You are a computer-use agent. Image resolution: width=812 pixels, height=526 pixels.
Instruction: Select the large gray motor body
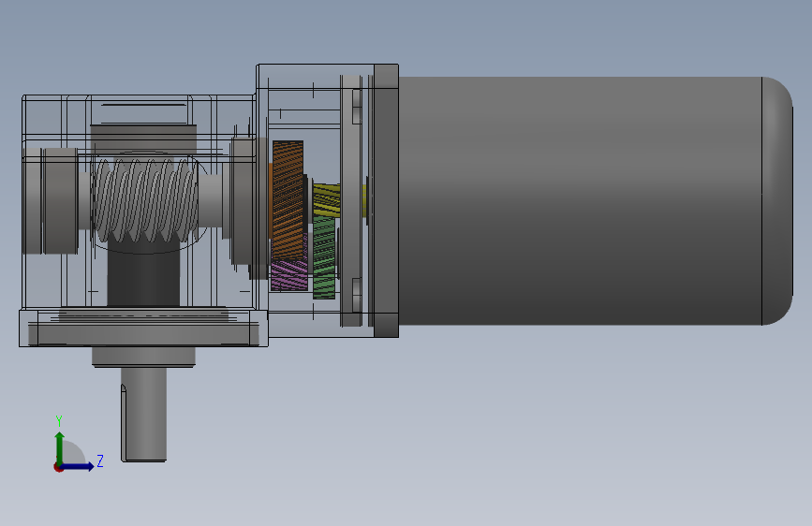click(580, 201)
